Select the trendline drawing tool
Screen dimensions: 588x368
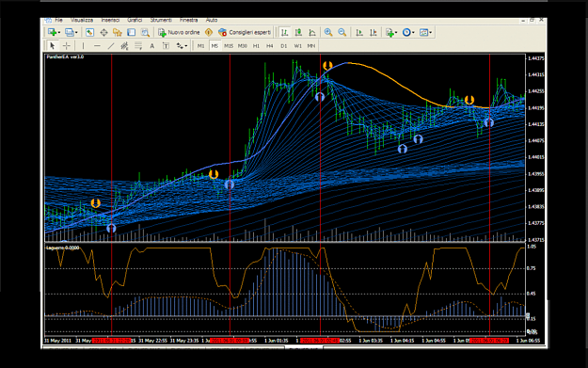pyautogui.click(x=111, y=46)
